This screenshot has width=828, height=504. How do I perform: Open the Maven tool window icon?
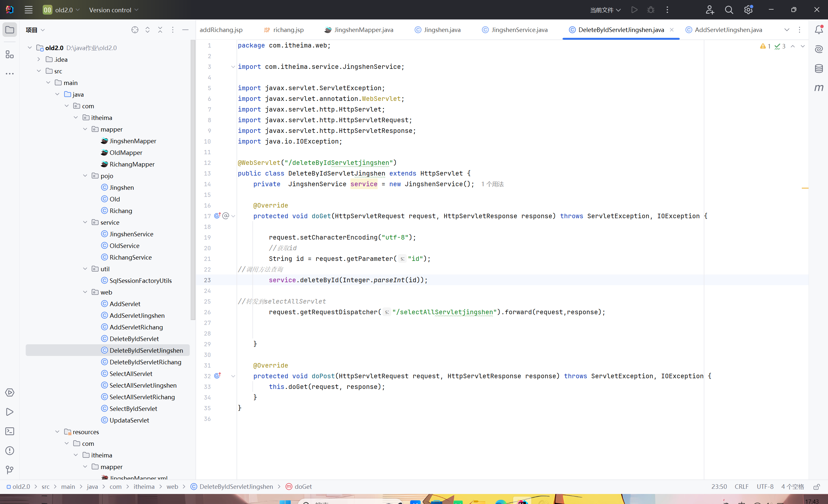coord(819,88)
